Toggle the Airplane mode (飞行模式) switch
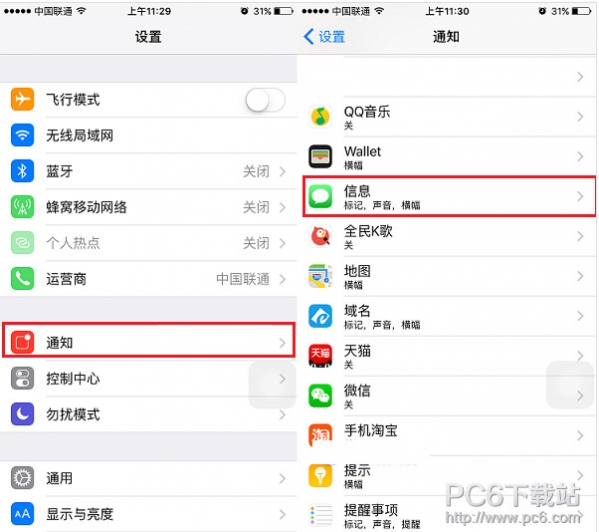 point(265,100)
